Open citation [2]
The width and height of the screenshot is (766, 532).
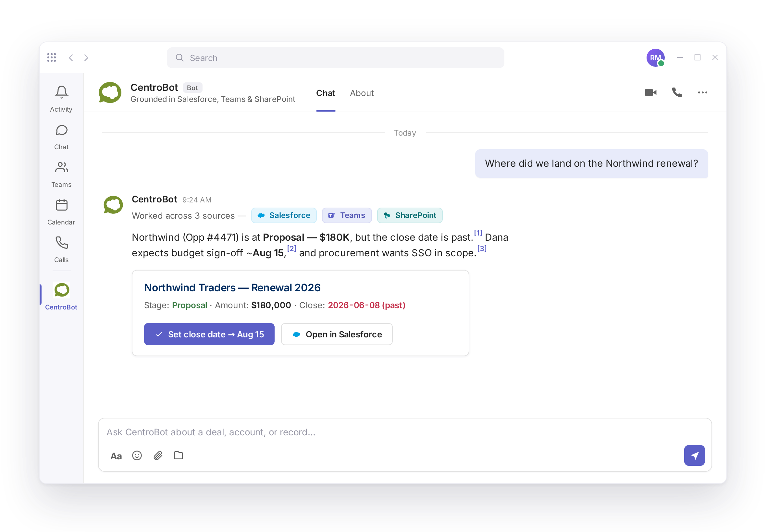[291, 248]
